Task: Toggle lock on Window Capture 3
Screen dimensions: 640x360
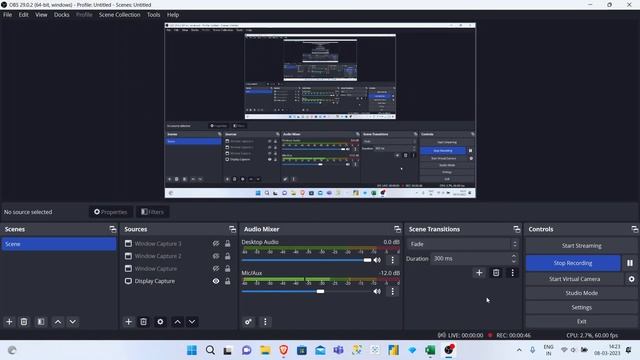Action: pyautogui.click(x=228, y=244)
